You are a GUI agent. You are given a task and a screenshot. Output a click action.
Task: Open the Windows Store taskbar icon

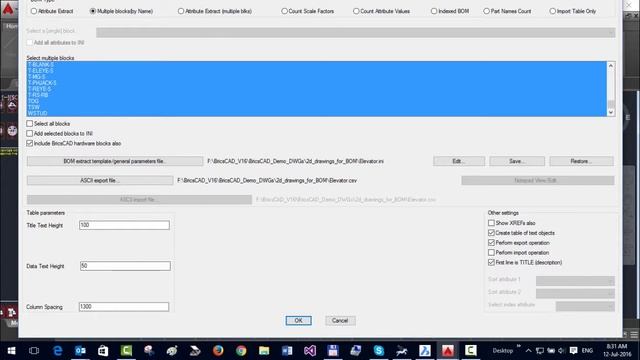[103, 351]
